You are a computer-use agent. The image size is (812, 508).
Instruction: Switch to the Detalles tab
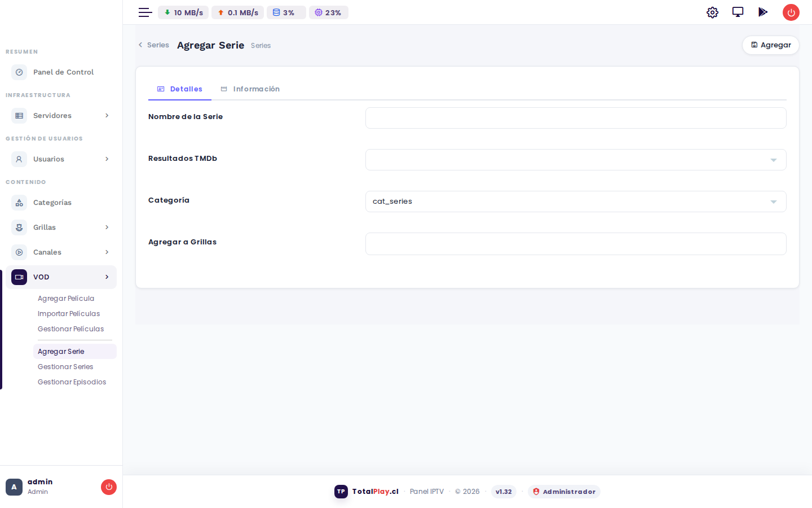point(180,89)
